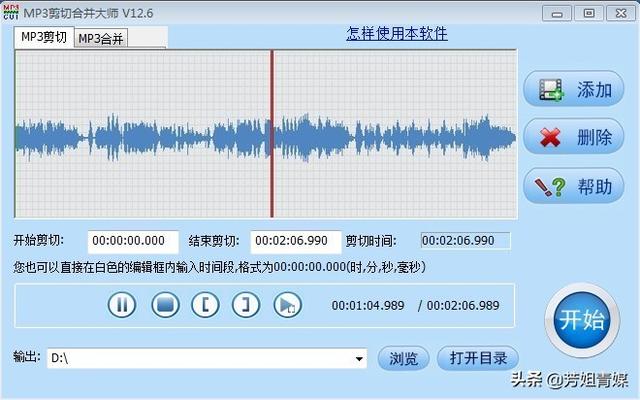Play the selected cut segment

tap(287, 304)
